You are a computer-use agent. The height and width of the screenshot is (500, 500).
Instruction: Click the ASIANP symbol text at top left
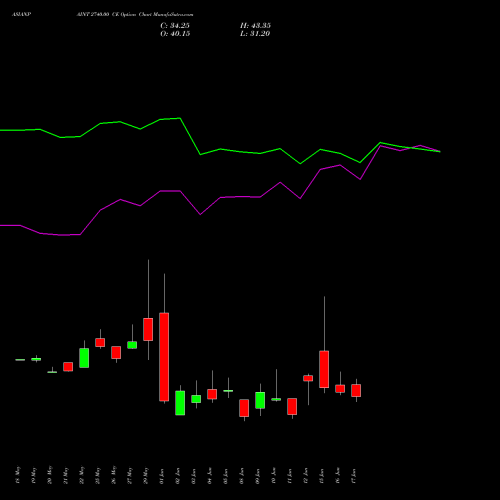pyautogui.click(x=22, y=15)
